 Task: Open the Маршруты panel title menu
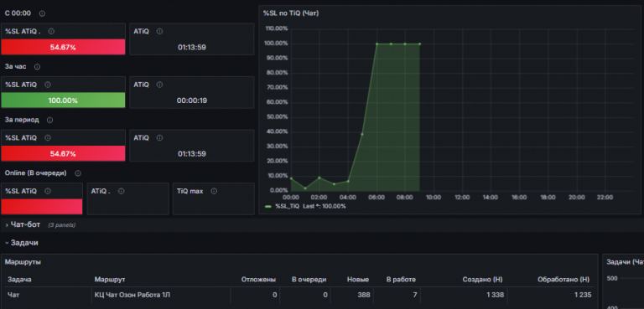pos(23,262)
